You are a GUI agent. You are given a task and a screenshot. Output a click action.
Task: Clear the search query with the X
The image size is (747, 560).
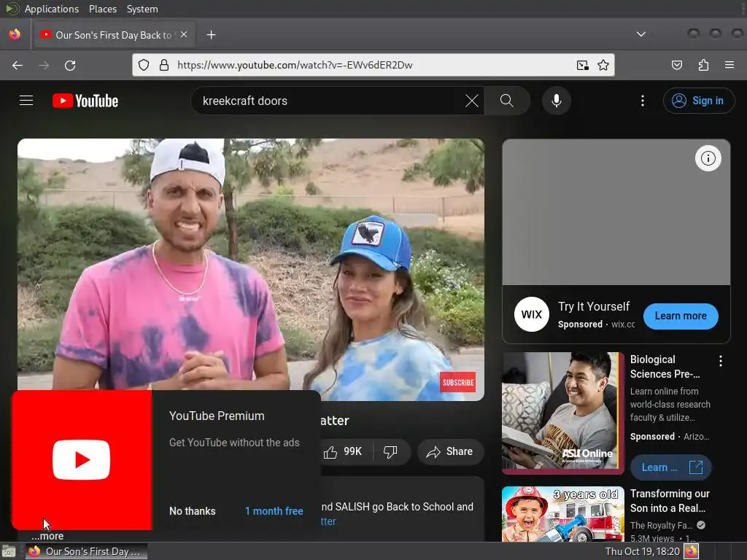coord(472,101)
